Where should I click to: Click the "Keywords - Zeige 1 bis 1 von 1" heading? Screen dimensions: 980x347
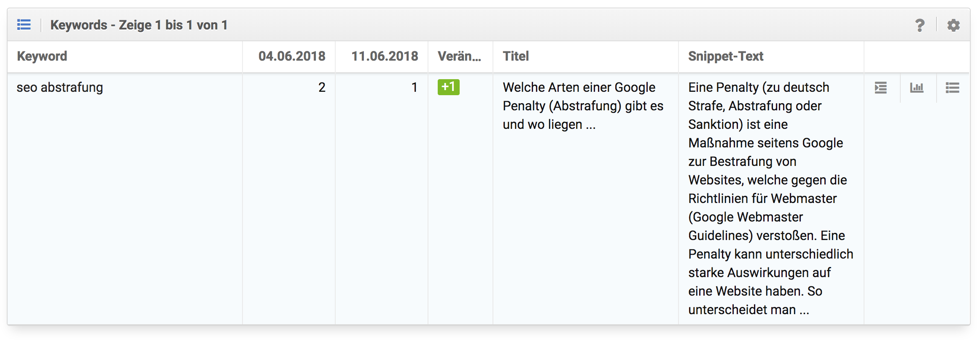point(139,25)
